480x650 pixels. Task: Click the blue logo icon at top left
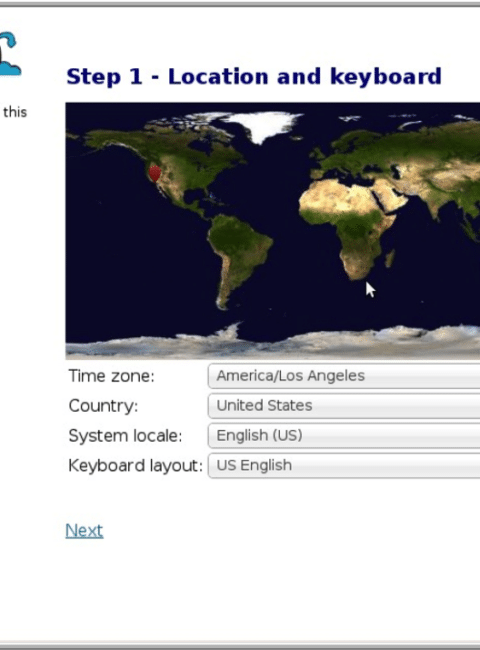pyautogui.click(x=10, y=54)
